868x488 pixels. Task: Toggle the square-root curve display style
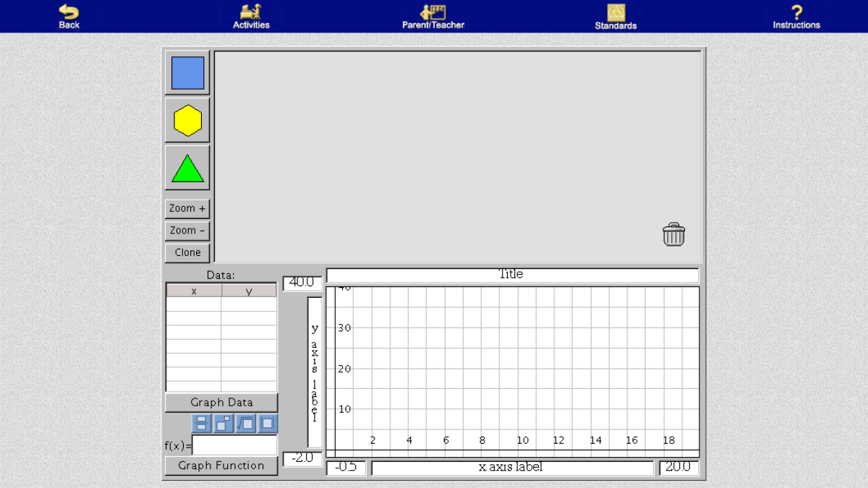[x=244, y=424]
